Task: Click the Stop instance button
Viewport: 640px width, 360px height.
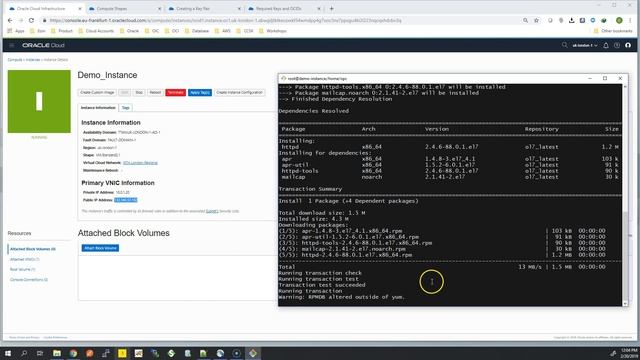Action: (139, 93)
